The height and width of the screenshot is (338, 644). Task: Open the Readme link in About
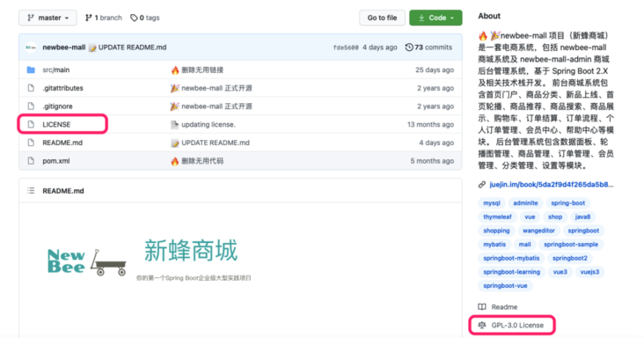click(x=504, y=307)
